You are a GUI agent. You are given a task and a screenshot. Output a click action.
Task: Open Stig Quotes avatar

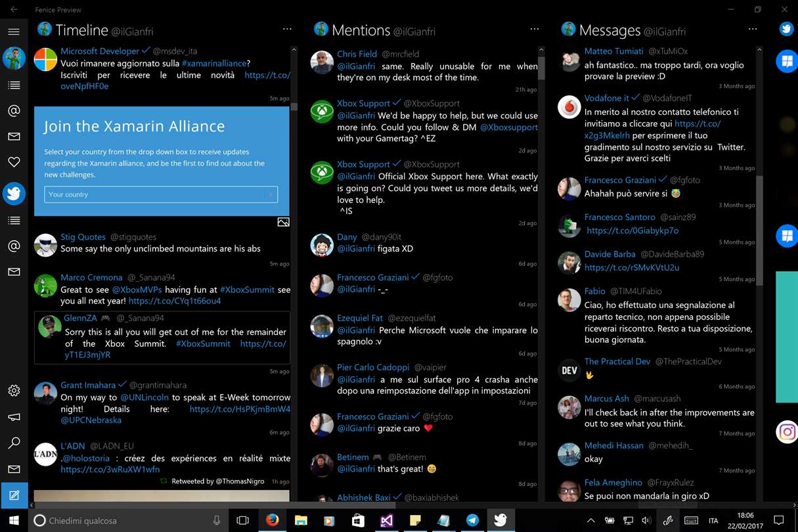[x=45, y=245]
